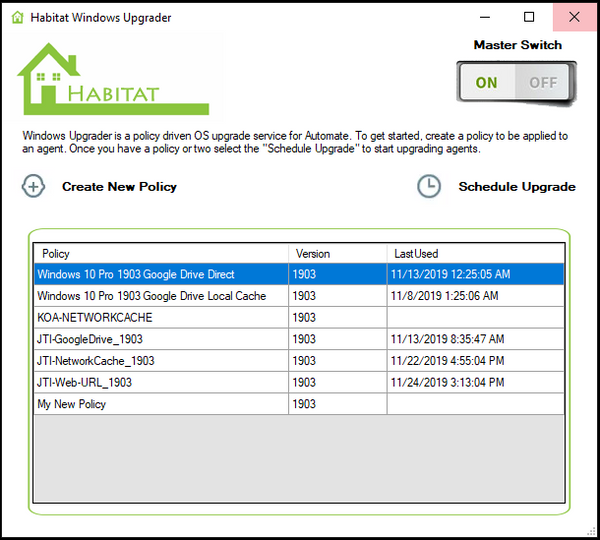Switch Master Switch to OFF
The image size is (600, 540).
543,83
